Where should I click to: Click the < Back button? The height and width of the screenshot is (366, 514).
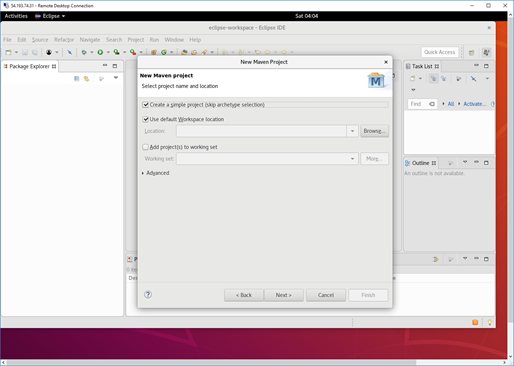point(244,295)
